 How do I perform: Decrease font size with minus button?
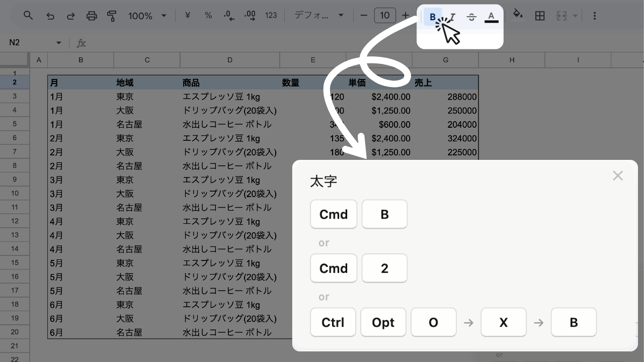tap(364, 16)
